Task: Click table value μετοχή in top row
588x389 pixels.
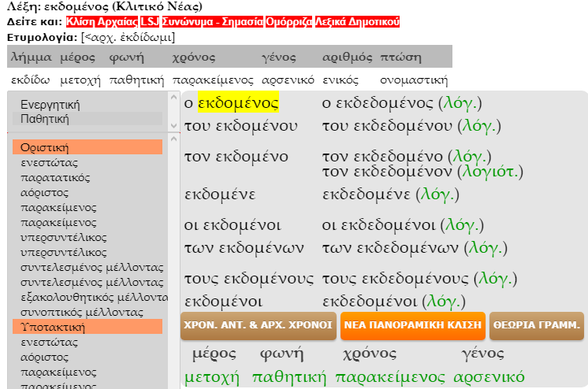Action: pyautogui.click(x=80, y=80)
